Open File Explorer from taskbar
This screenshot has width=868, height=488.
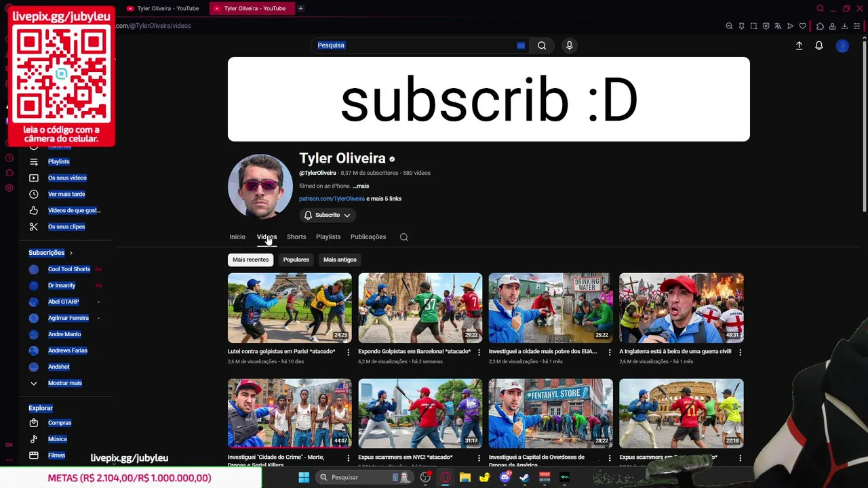pos(465,477)
